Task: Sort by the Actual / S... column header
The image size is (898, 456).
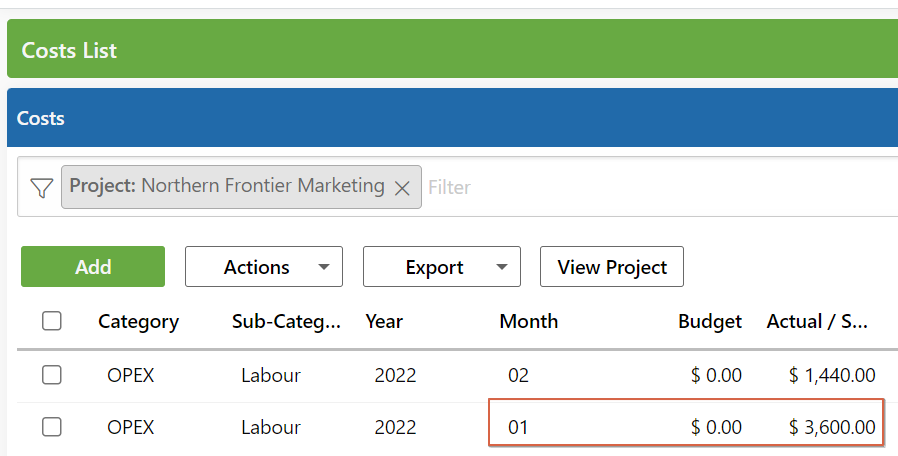Action: click(817, 321)
